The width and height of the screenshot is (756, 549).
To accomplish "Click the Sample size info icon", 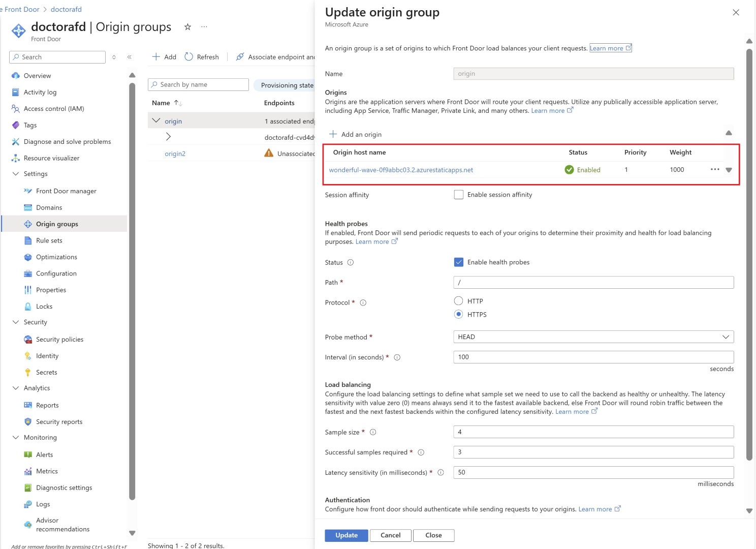I will click(373, 432).
